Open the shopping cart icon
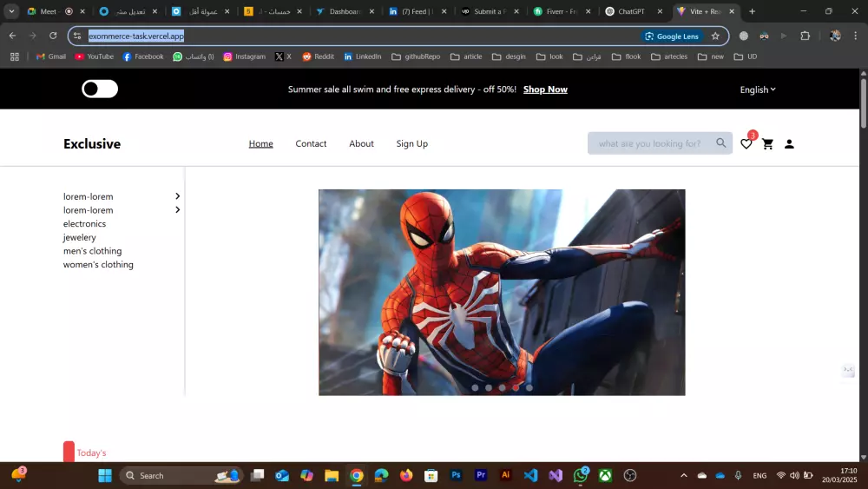This screenshot has width=868, height=489. 767,144
